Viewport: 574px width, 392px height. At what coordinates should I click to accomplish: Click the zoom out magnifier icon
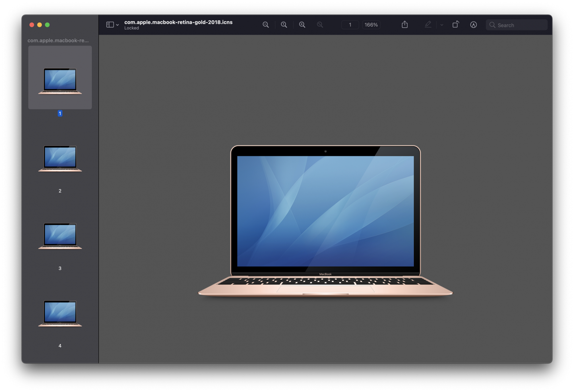265,25
